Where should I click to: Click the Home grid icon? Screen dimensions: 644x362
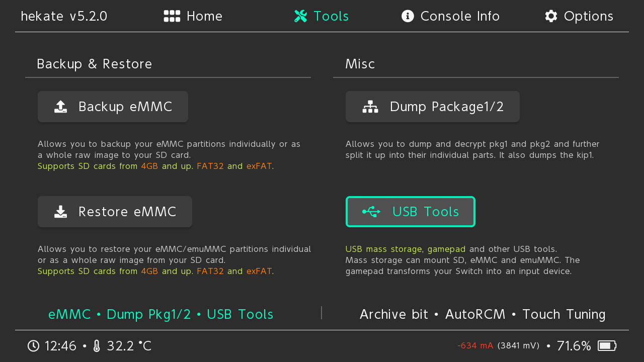point(172,16)
